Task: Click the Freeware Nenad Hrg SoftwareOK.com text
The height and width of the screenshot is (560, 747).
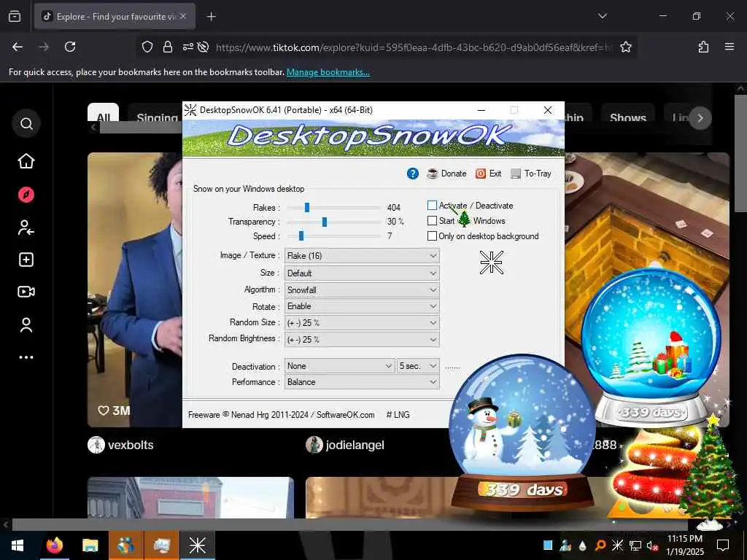Action: tap(281, 415)
